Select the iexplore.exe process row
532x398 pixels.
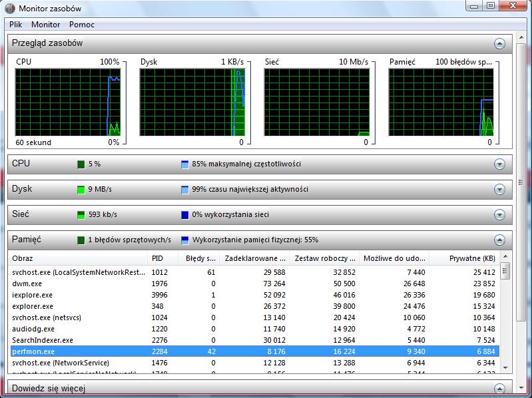[255, 295]
